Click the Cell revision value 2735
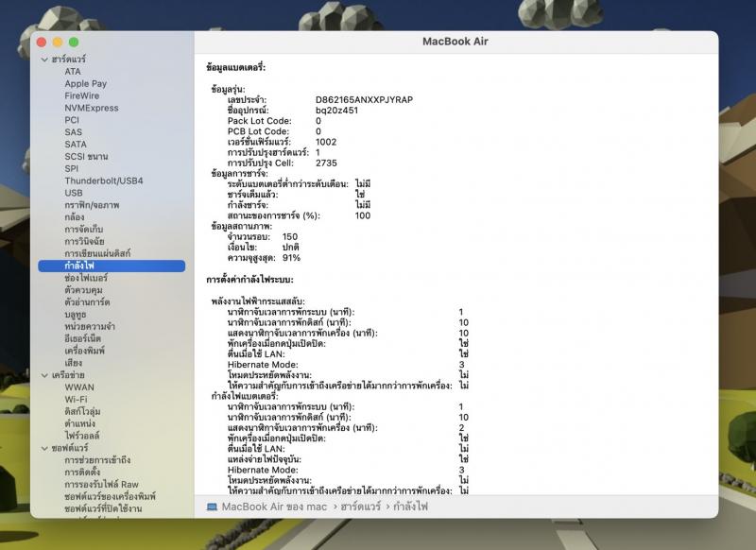The image size is (756, 550). [326, 163]
